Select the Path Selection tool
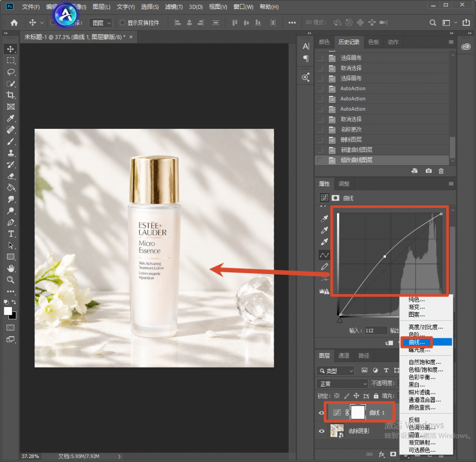 tap(11, 246)
